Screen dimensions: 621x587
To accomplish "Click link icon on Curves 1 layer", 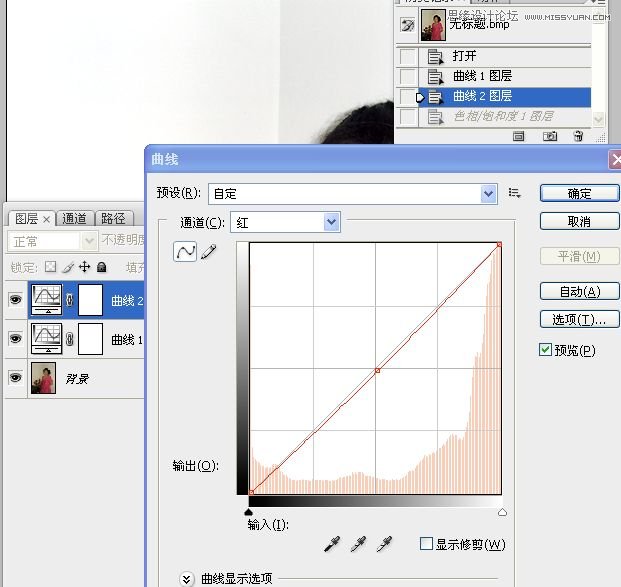I will pyautogui.click(x=70, y=339).
